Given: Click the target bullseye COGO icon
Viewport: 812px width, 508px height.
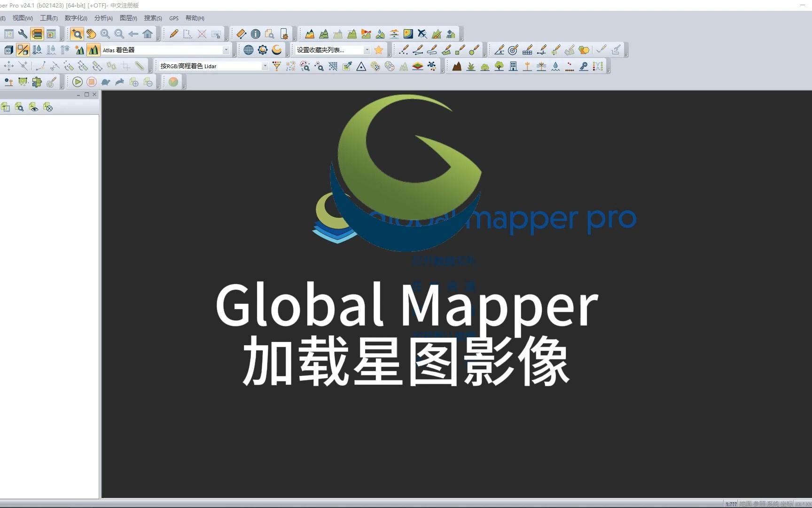Looking at the screenshot, I should 513,50.
